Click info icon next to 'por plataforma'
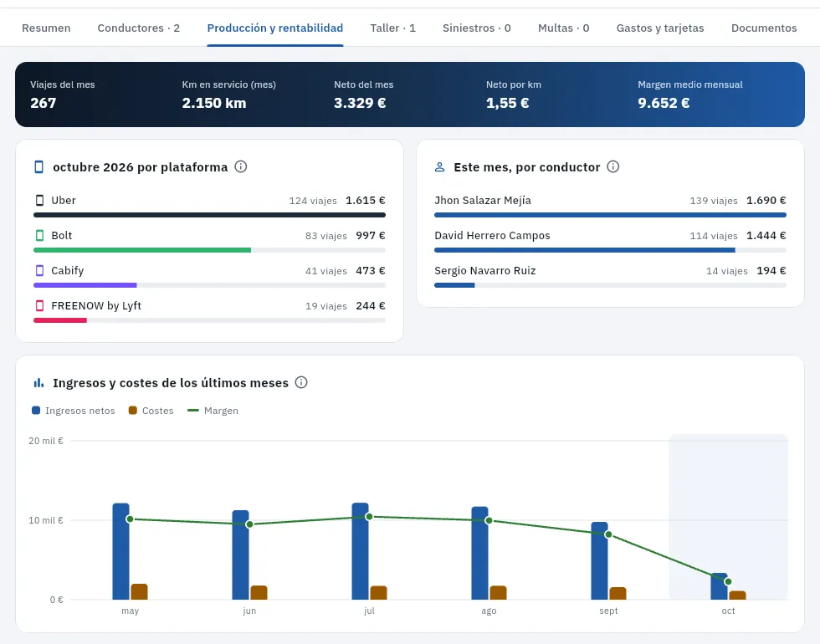This screenshot has height=644, width=820. (241, 166)
